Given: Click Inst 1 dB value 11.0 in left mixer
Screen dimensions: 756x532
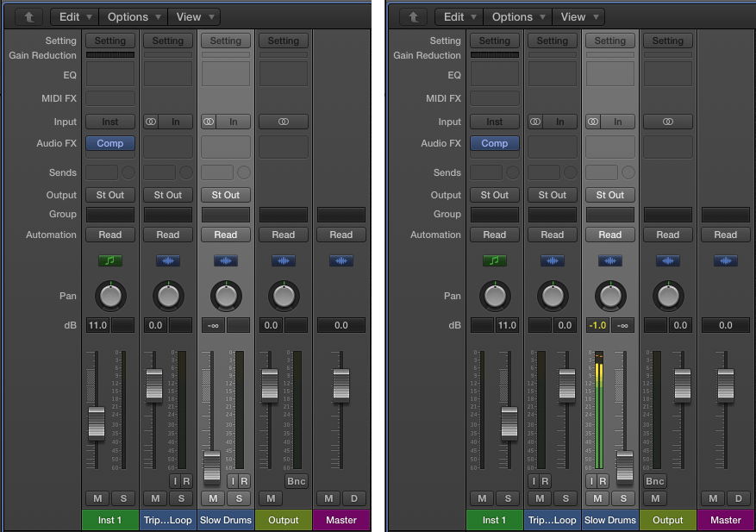Looking at the screenshot, I should pyautogui.click(x=97, y=326).
